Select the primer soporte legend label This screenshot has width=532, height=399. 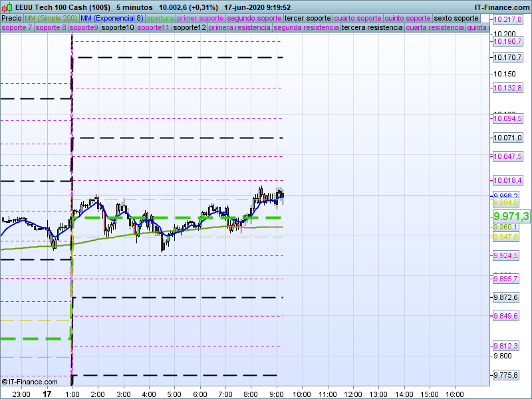[201, 18]
